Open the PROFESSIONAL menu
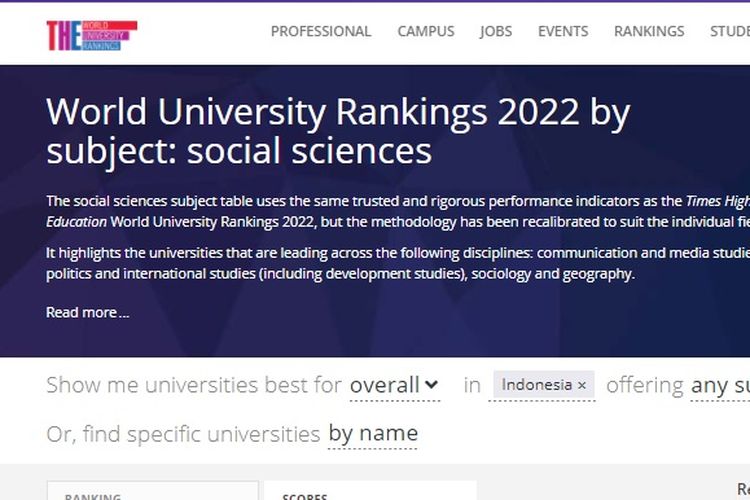The height and width of the screenshot is (500, 750). tap(321, 32)
